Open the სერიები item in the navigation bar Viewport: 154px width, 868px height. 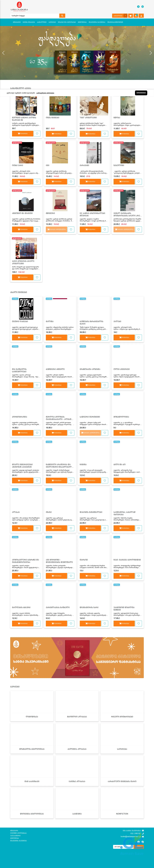coord(52,22)
